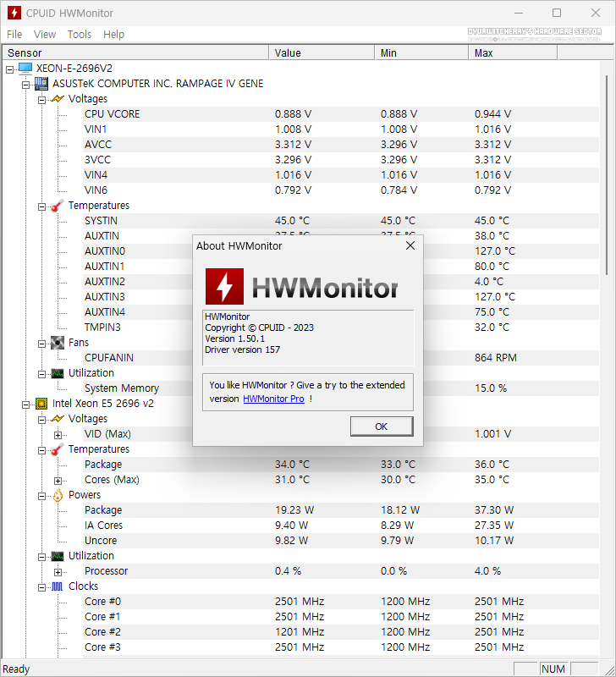
Task: Open the HWMonitor Pro link
Action: click(x=273, y=399)
